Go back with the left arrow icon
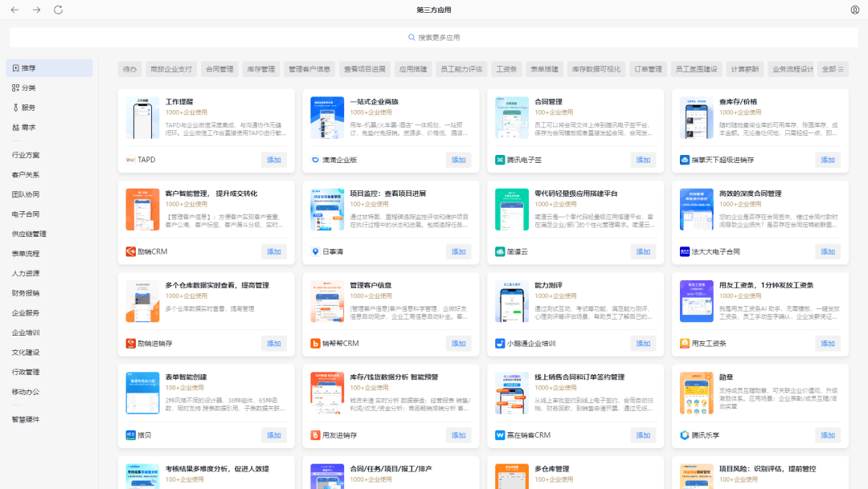 point(15,10)
